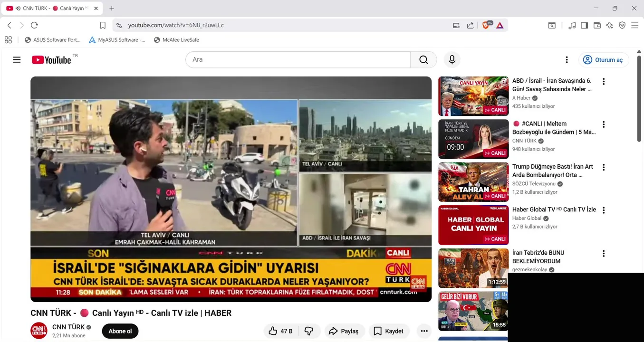Go back in browser history
The image size is (644, 342).
point(10,25)
